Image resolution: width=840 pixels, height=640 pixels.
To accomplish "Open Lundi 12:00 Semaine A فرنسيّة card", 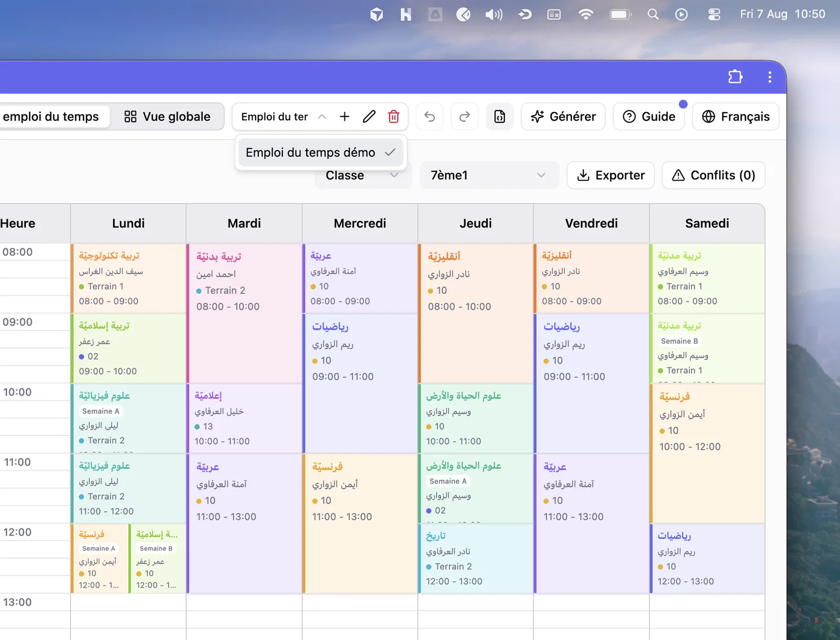I will tap(100, 559).
